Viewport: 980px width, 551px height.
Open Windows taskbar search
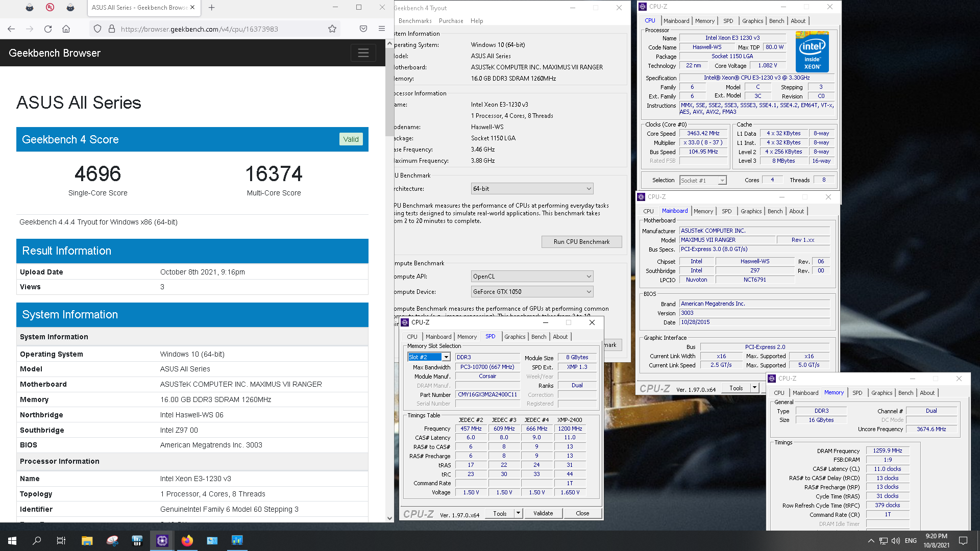(x=37, y=541)
